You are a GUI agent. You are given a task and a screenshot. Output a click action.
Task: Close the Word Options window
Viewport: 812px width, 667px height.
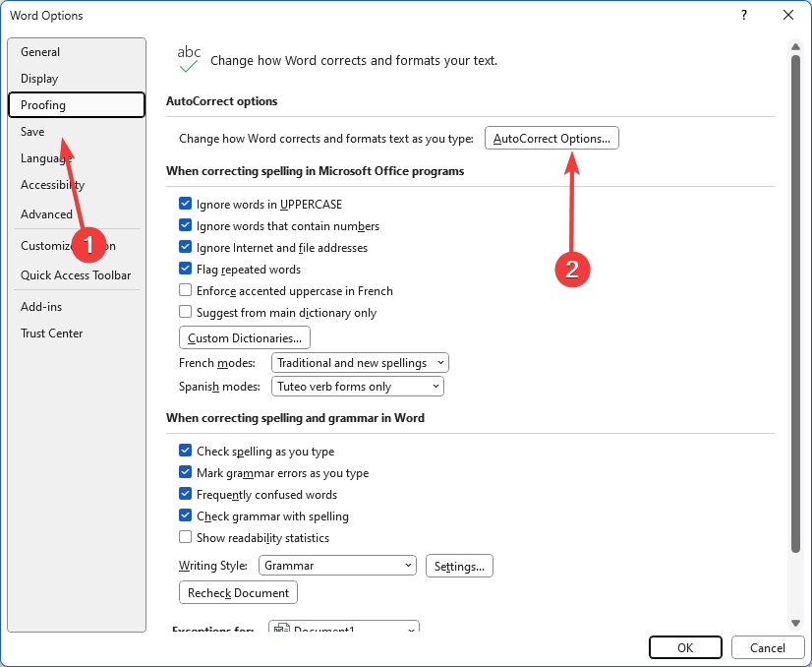point(788,15)
